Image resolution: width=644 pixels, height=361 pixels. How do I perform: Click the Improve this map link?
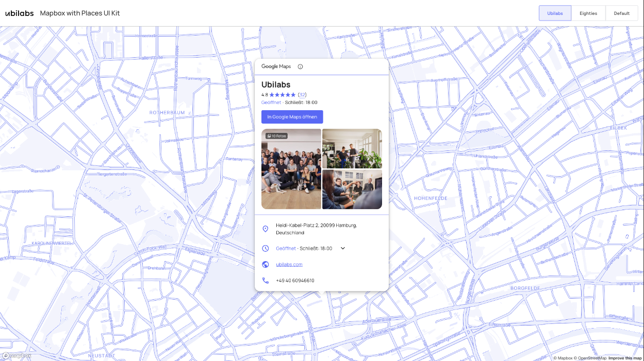pos(625,358)
